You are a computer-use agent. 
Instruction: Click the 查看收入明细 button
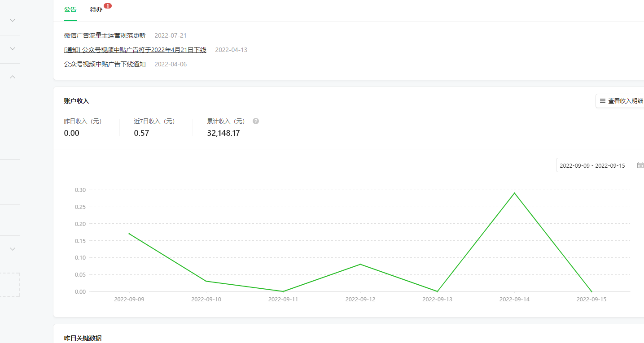tap(621, 101)
